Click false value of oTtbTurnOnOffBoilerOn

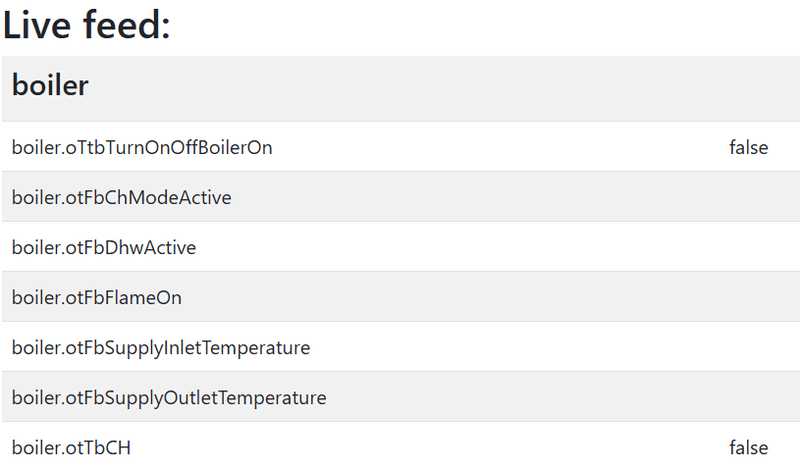[748, 147]
